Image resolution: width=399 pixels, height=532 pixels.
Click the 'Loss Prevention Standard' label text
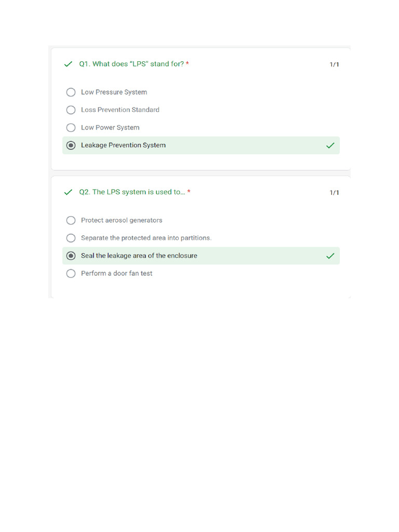click(x=120, y=110)
